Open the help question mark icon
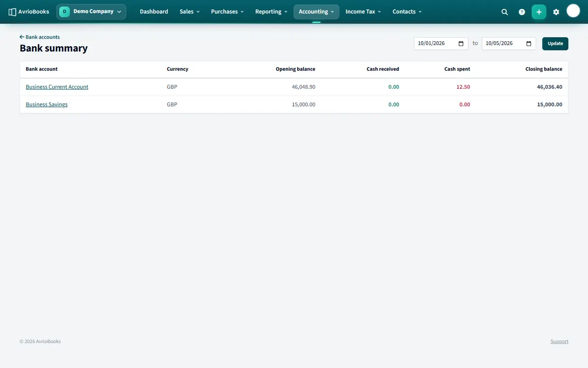This screenshot has width=588, height=368. point(522,12)
